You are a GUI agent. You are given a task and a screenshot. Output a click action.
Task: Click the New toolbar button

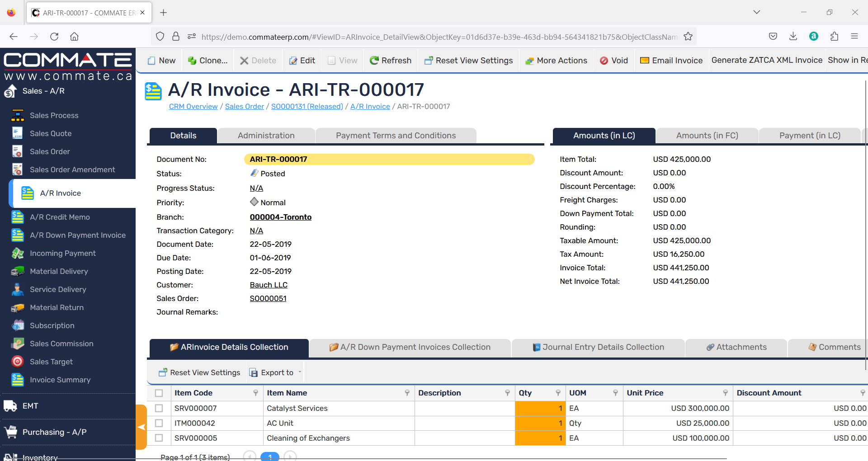[161, 61]
